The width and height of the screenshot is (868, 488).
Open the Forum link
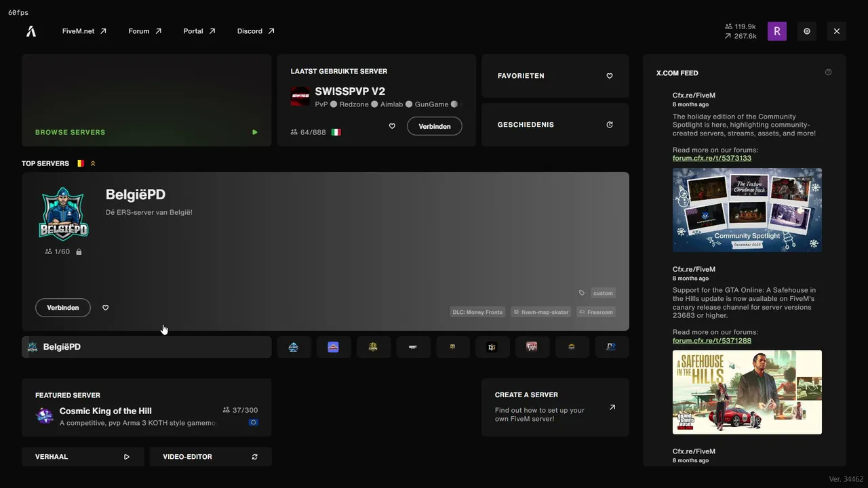coord(144,31)
